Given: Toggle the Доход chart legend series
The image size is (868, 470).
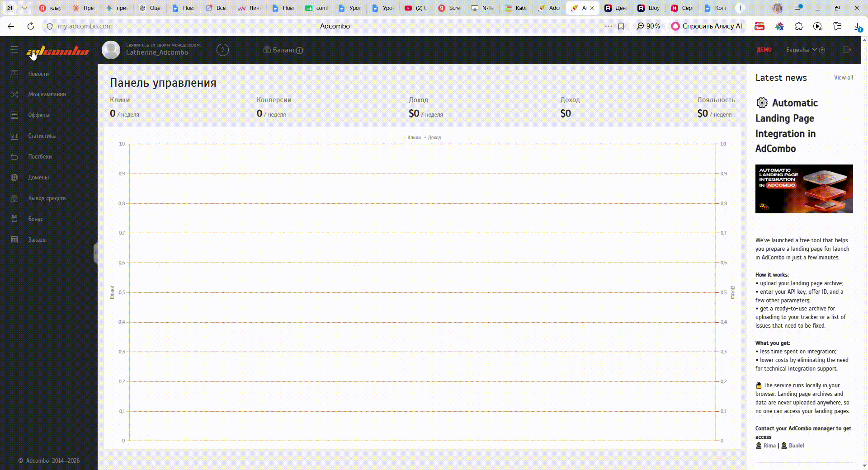Looking at the screenshot, I should click(433, 137).
